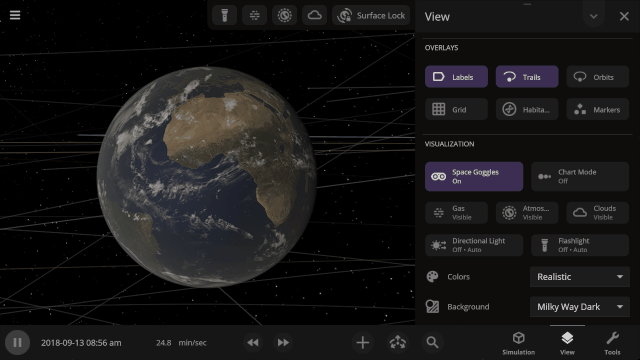The image size is (640, 360).
Task: Collapse the View panel with chevron
Action: coord(593,16)
